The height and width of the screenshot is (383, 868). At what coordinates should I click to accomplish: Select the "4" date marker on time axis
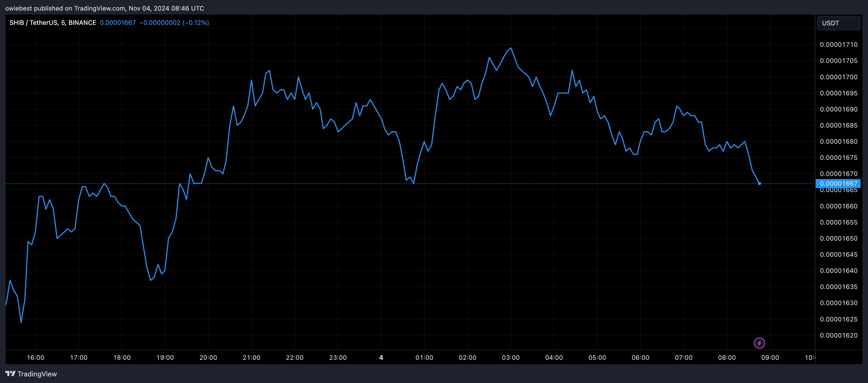(381, 358)
